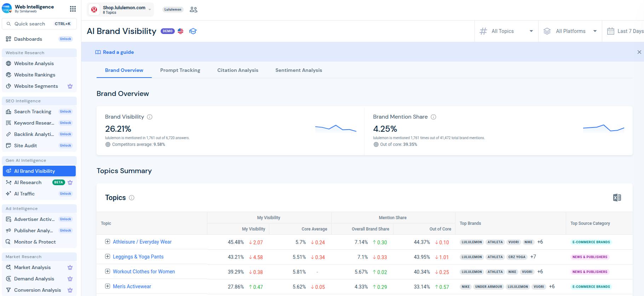Click the AI Research sidebar icon
The height and width of the screenshot is (296, 644).
[8, 182]
